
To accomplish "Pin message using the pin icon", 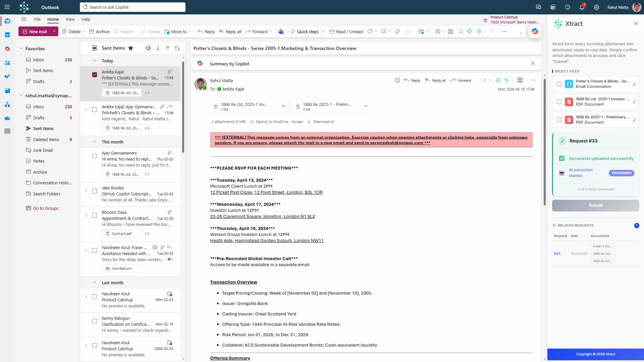I will pyautogui.click(x=397, y=32).
